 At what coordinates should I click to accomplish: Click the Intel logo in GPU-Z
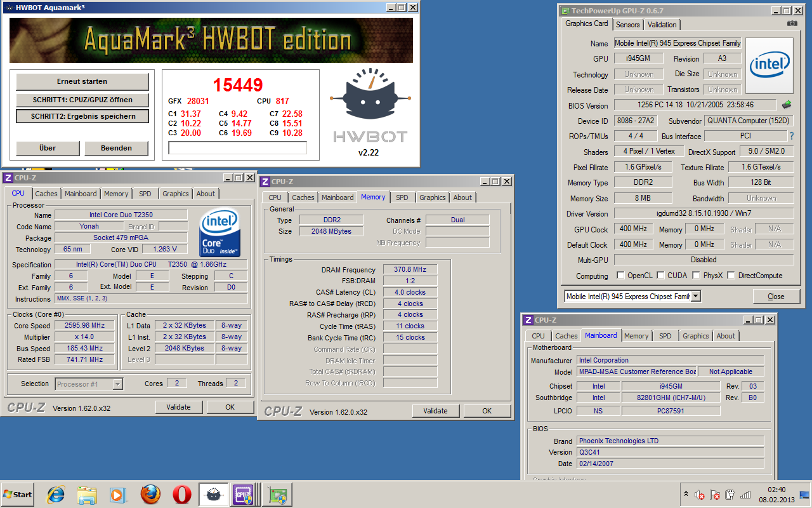click(769, 64)
